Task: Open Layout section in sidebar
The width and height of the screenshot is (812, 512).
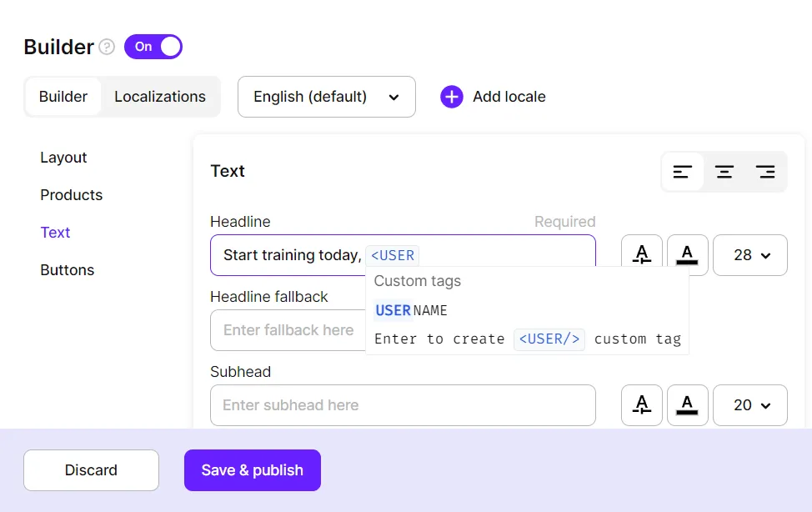Action: 63,158
